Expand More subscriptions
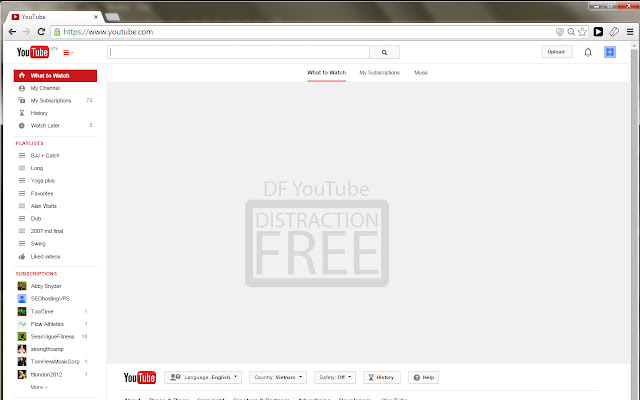The width and height of the screenshot is (640, 400). [39, 387]
